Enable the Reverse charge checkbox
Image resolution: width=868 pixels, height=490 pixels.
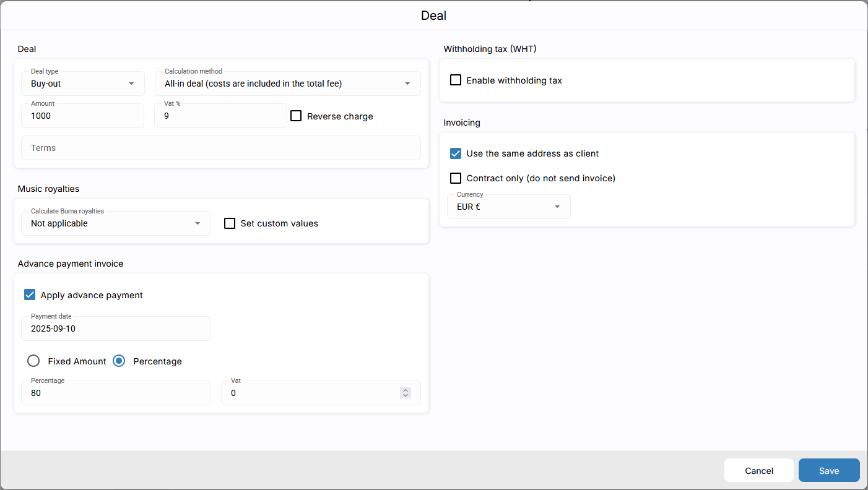coord(296,116)
